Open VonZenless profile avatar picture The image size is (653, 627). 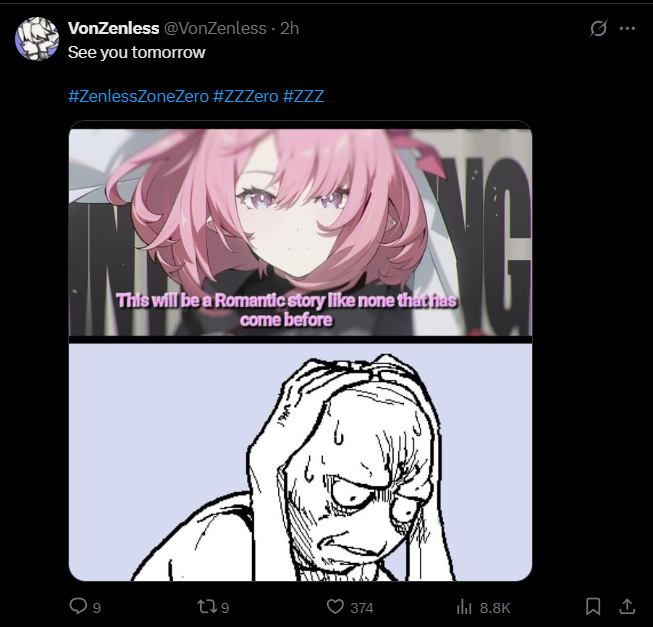click(37, 39)
